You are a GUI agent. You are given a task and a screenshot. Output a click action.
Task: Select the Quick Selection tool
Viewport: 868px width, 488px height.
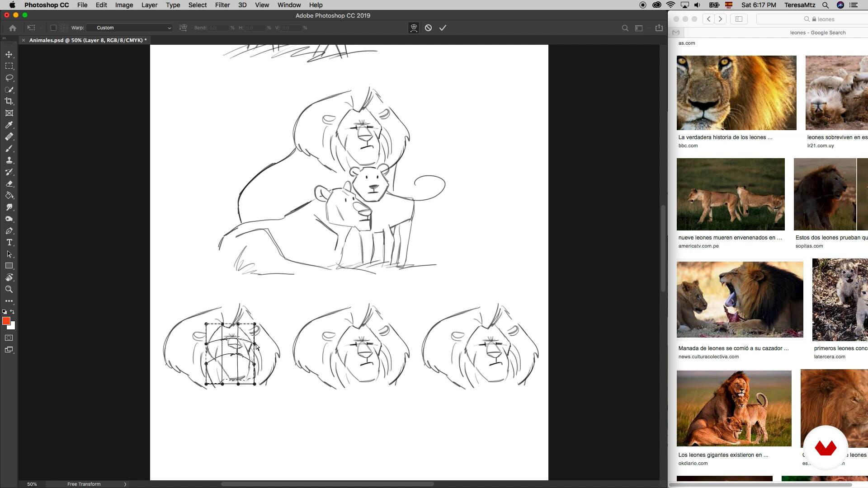pos(9,89)
